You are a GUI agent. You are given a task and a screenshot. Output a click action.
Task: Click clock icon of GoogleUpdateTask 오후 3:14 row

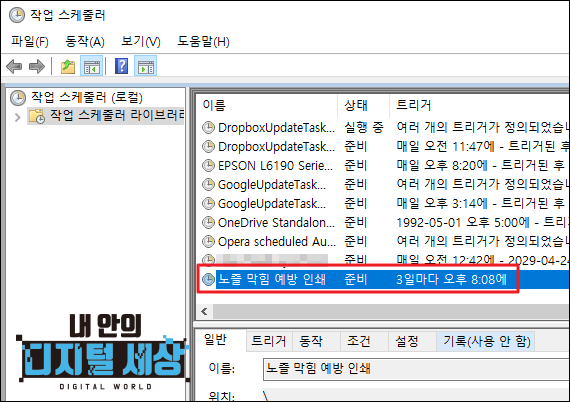pyautogui.click(x=208, y=203)
